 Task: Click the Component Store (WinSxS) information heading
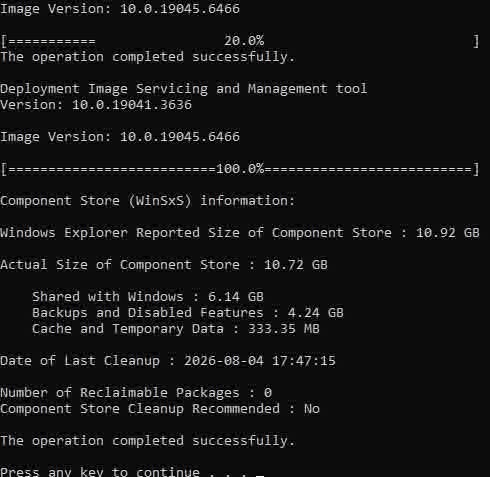click(148, 201)
